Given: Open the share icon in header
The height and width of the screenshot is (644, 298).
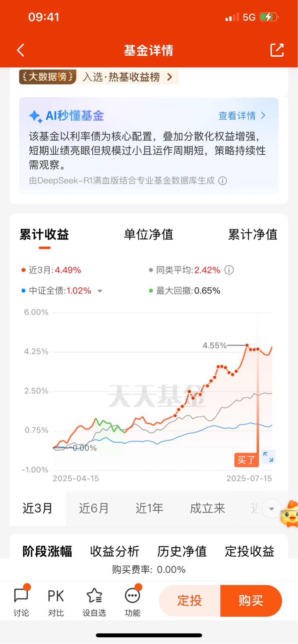Looking at the screenshot, I should pos(277,50).
